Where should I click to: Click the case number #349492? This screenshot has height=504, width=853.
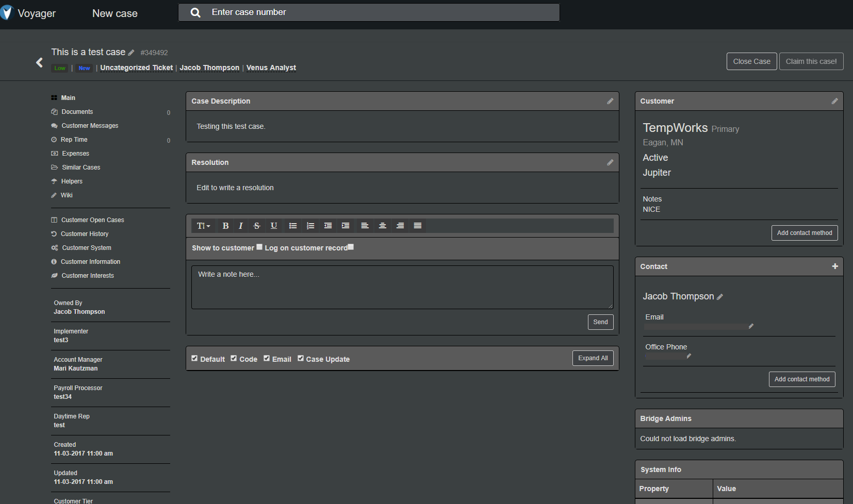(154, 53)
